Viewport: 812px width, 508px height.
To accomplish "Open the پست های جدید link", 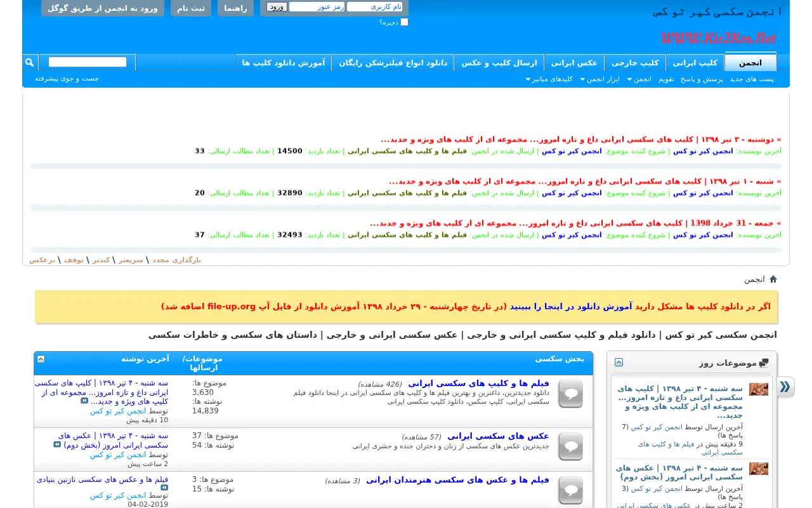I will click(751, 79).
